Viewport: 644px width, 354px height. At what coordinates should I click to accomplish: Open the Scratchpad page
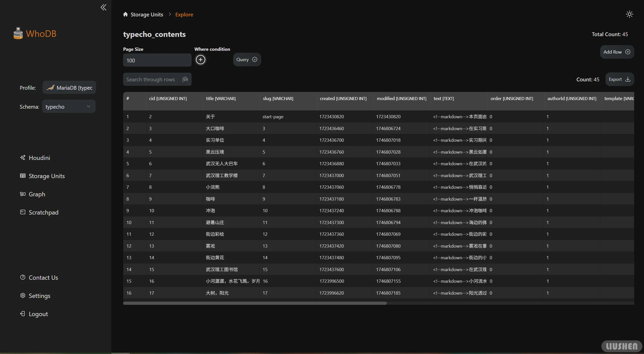(x=43, y=213)
